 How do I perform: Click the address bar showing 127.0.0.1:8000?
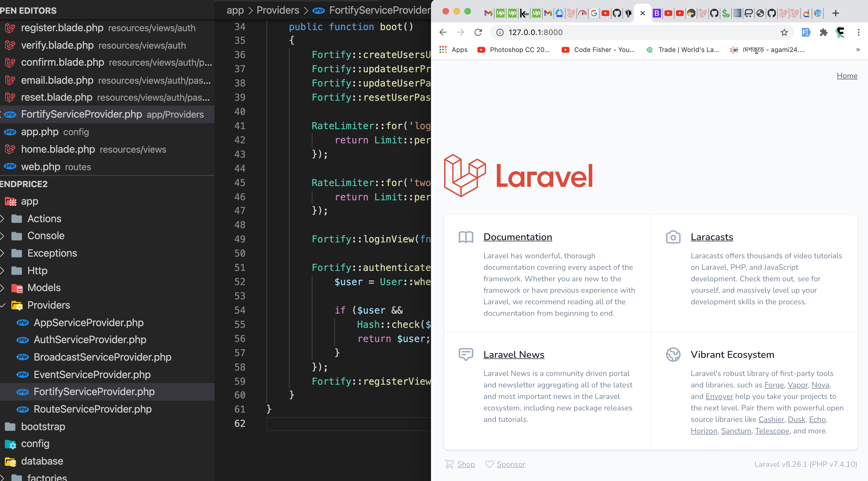[x=535, y=32]
